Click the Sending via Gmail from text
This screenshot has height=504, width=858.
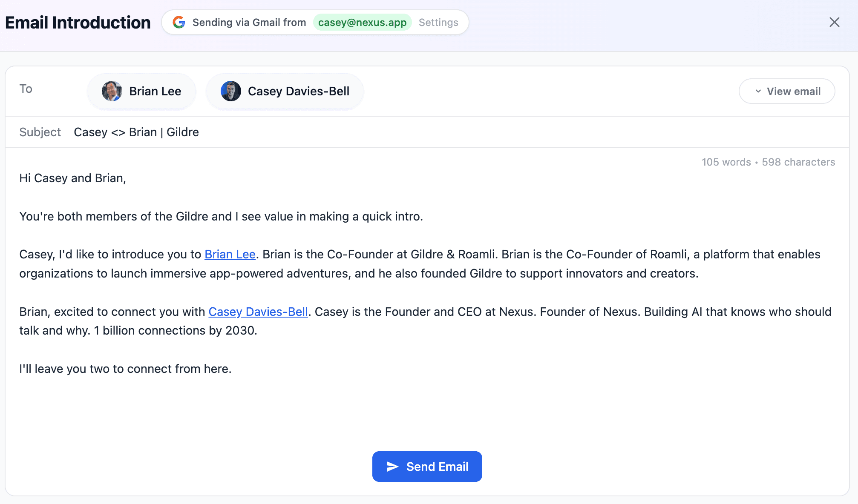pos(249,22)
